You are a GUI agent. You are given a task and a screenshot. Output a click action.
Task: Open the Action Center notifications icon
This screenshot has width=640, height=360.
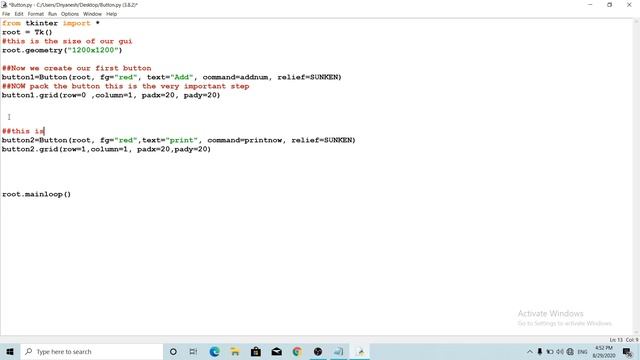(627, 351)
